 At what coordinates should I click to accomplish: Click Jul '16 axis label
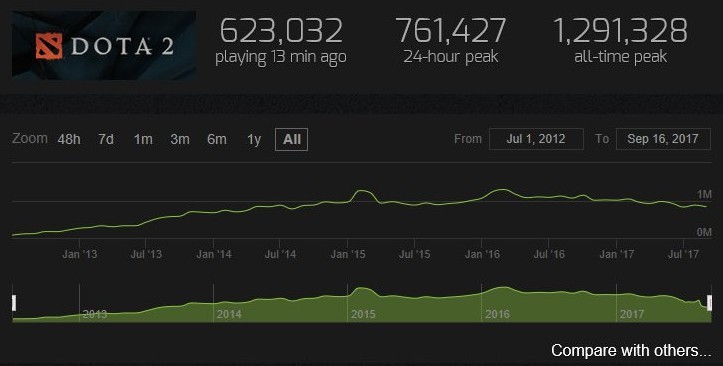click(549, 254)
